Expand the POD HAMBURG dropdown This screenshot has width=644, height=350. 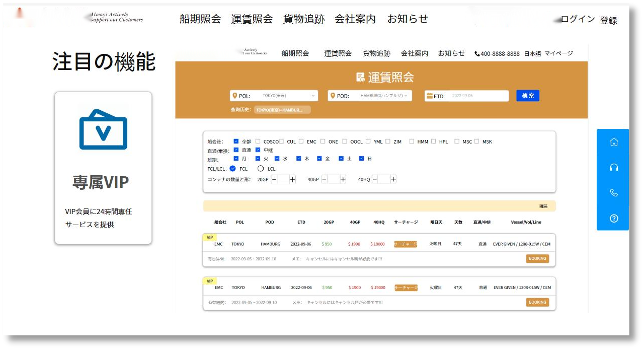pyautogui.click(x=406, y=95)
